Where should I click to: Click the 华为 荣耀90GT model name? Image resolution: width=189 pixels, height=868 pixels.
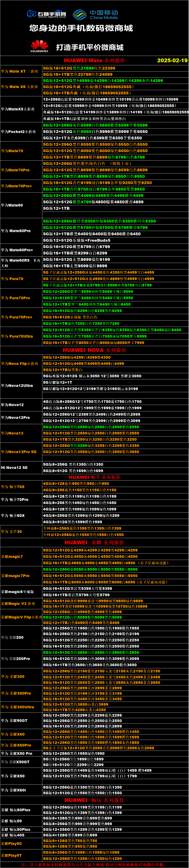point(14,720)
